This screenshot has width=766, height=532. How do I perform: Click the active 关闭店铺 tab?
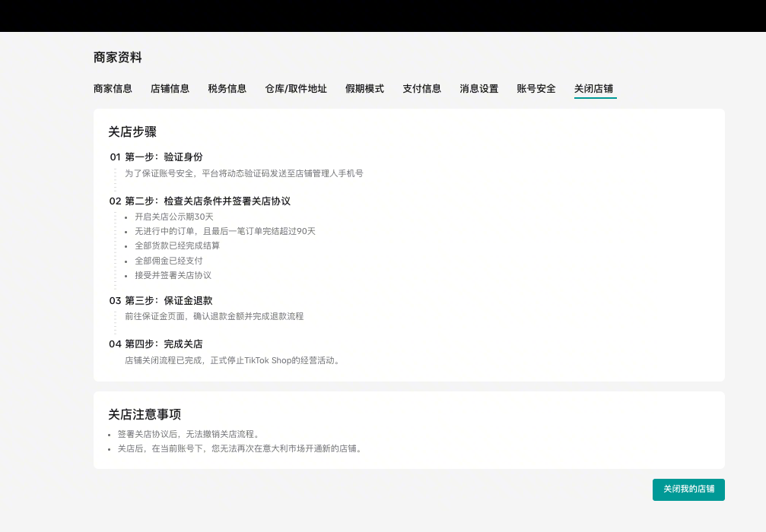point(593,88)
